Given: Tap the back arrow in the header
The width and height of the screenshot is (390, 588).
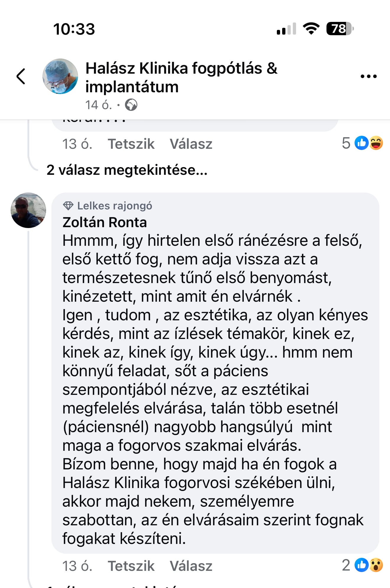Looking at the screenshot, I should [21, 76].
